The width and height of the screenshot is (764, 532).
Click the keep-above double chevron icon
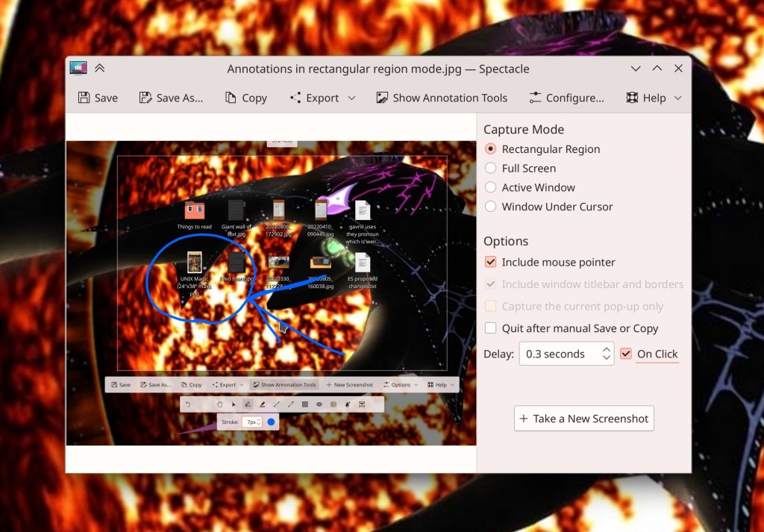point(99,69)
